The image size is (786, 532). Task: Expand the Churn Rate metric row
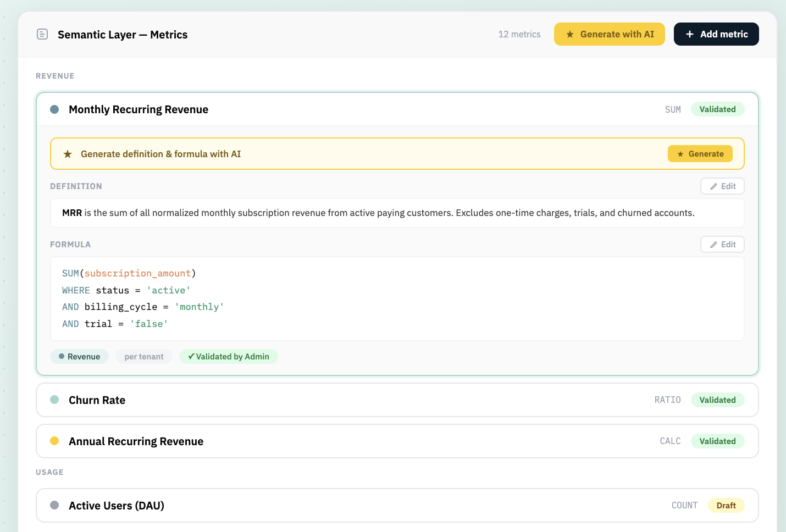click(397, 400)
